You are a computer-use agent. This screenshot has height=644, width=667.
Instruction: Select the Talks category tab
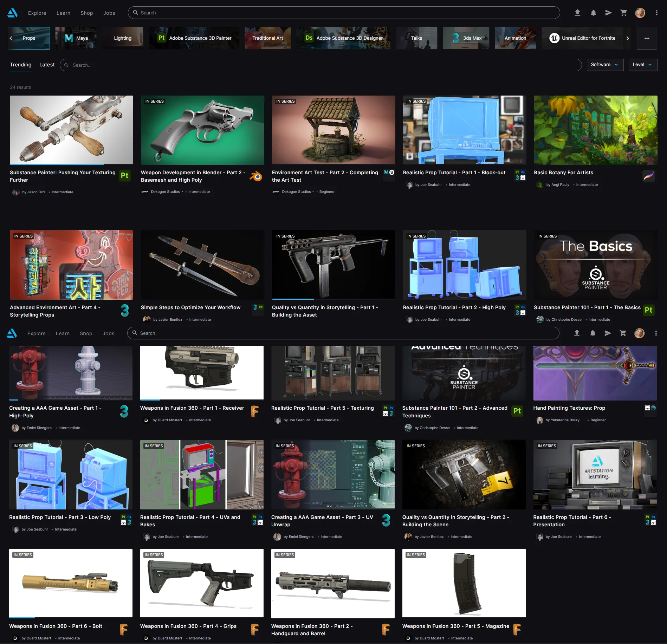pyautogui.click(x=417, y=38)
